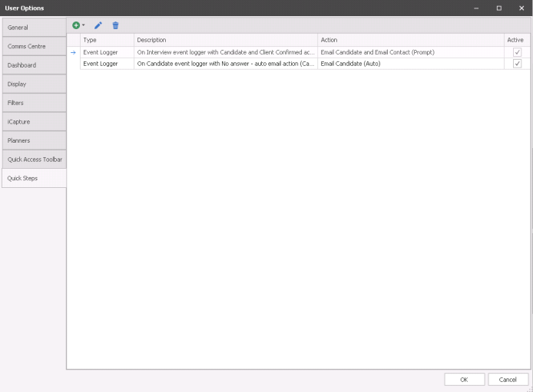Switch to the Comms Centre tab
Viewport: 533px width, 392px height.
(33, 46)
